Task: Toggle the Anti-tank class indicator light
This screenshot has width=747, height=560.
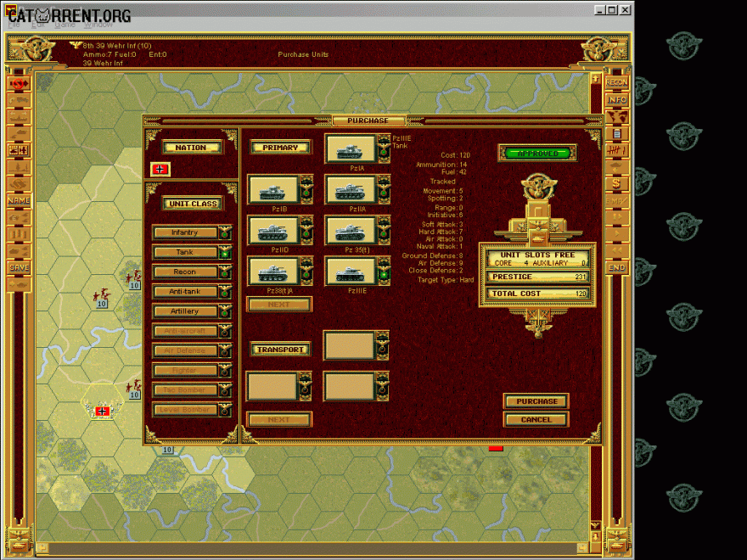Action: click(225, 292)
